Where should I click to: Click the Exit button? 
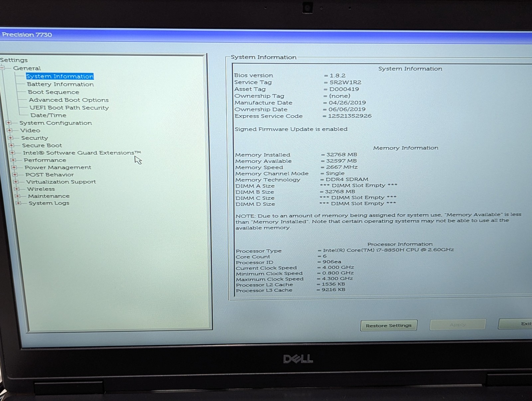click(x=515, y=323)
